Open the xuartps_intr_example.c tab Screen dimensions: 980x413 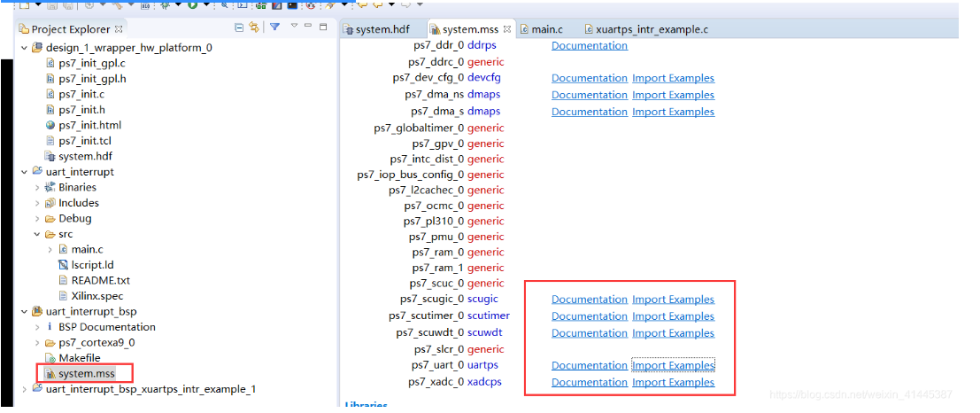click(651, 29)
